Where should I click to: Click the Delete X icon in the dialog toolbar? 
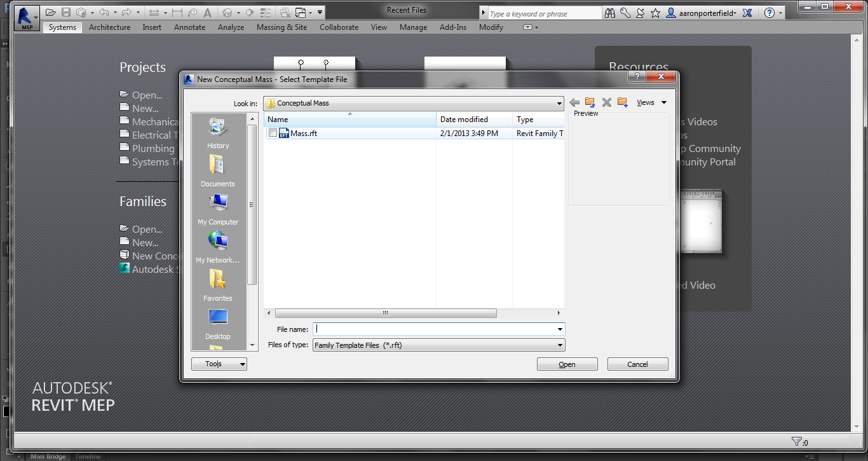click(x=606, y=102)
